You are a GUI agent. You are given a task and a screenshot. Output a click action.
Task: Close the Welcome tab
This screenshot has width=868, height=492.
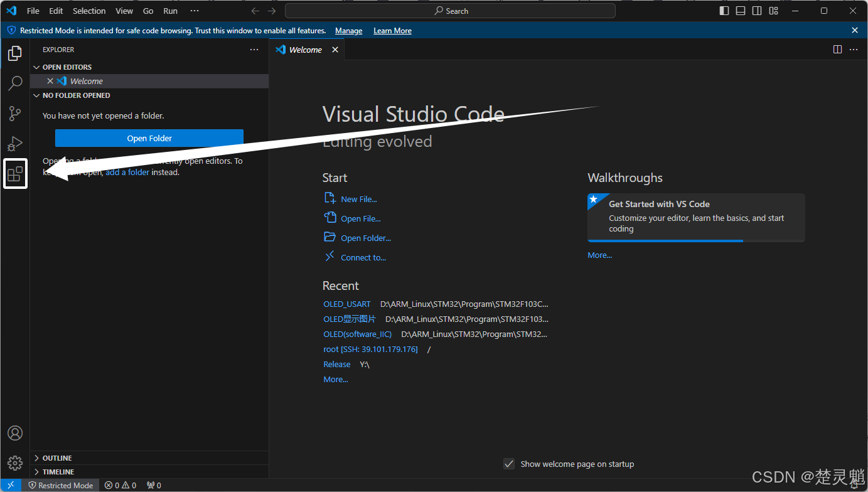click(335, 50)
